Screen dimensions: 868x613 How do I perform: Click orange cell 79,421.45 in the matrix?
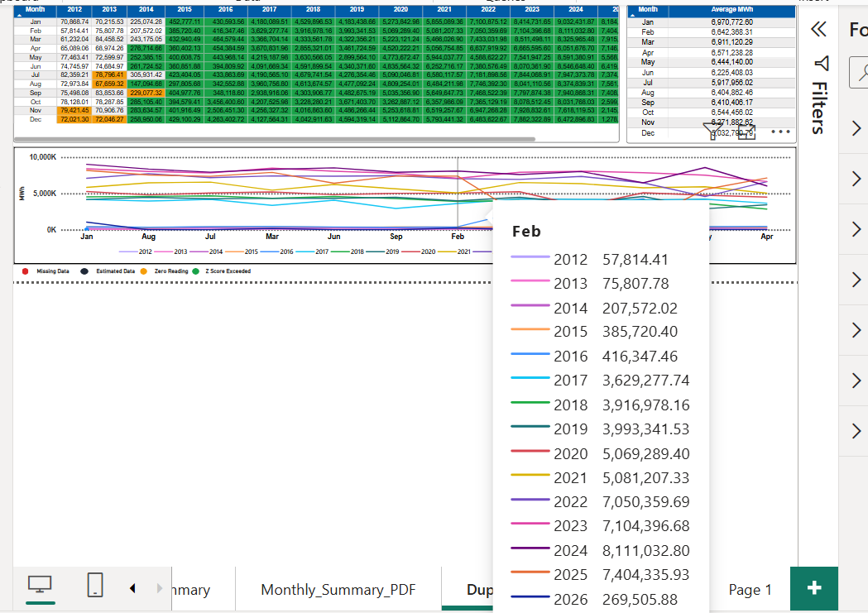coord(74,110)
